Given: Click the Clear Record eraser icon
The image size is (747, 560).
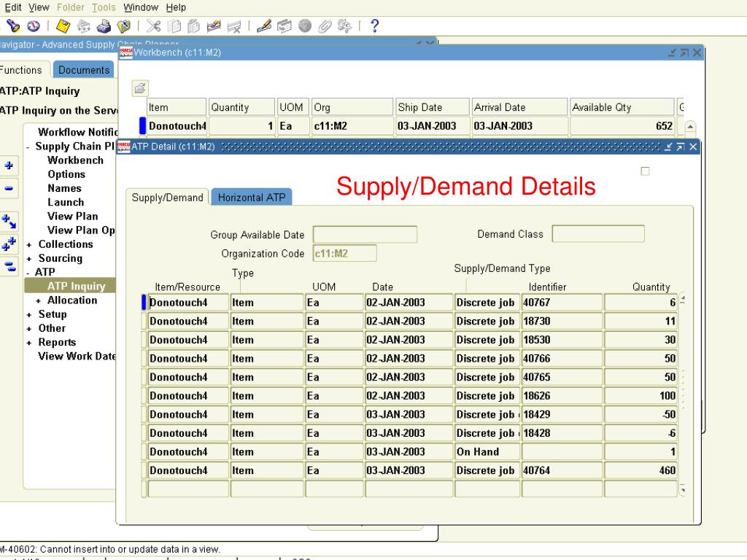Looking at the screenshot, I should click(x=214, y=26).
